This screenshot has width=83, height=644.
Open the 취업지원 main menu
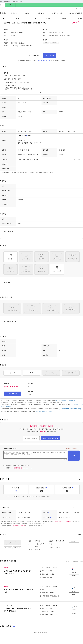point(27,13)
